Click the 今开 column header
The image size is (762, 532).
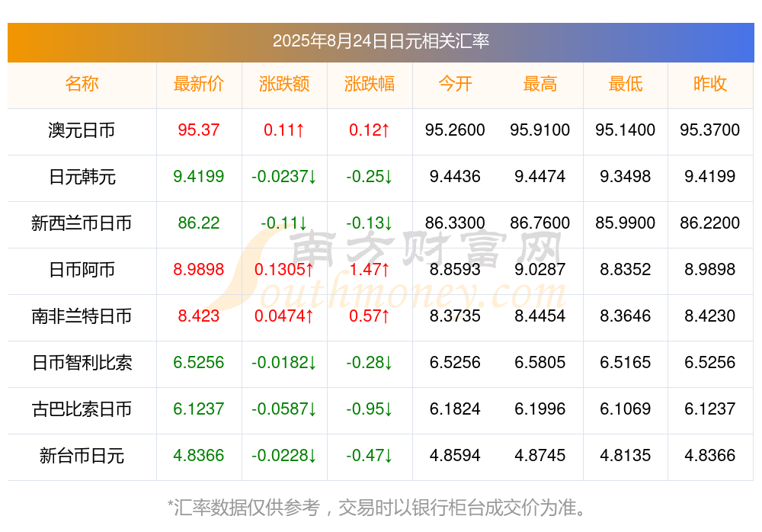(x=455, y=84)
